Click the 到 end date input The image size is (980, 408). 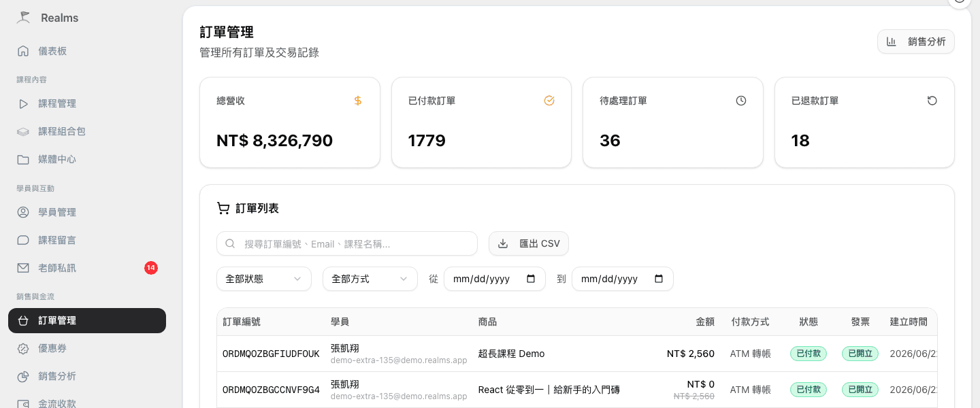[x=623, y=279]
